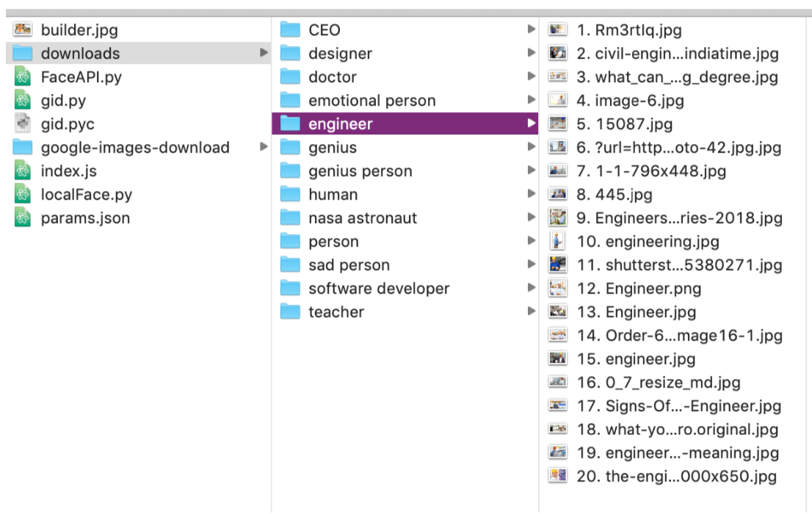Expand the genius person folder arrow
812x514 pixels.
531,170
